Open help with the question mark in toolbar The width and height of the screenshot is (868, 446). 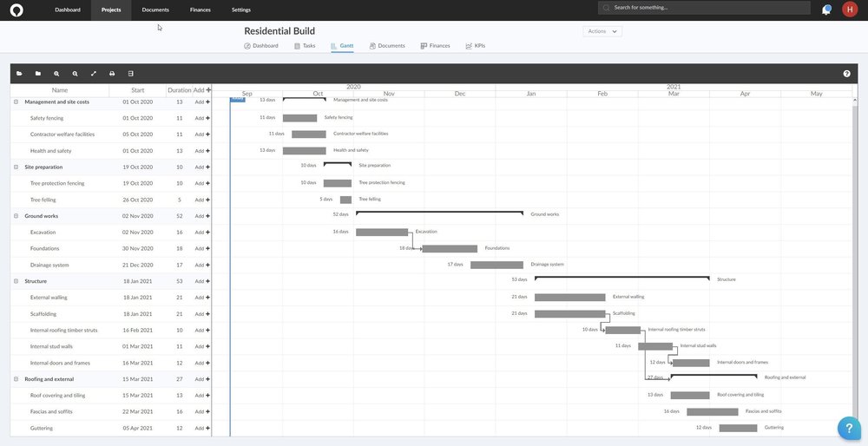[x=846, y=74]
